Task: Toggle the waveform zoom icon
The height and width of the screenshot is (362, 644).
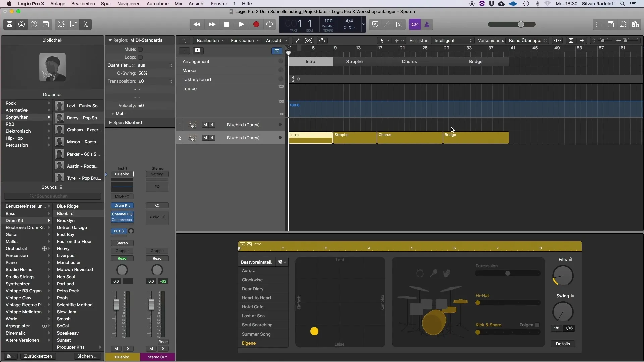Action: click(557, 40)
